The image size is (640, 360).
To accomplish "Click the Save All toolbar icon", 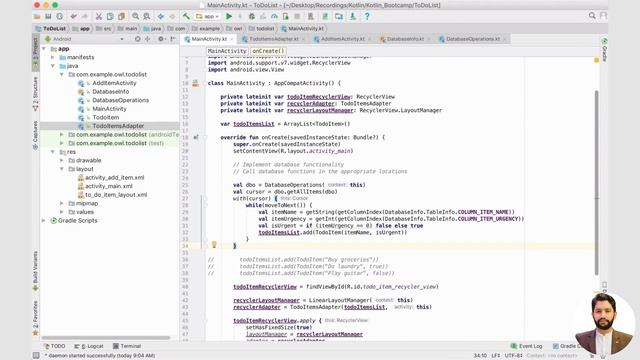I will (48, 16).
